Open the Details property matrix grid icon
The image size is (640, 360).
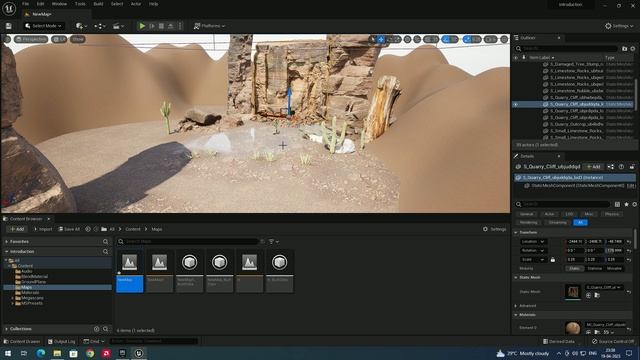pyautogui.click(x=618, y=204)
